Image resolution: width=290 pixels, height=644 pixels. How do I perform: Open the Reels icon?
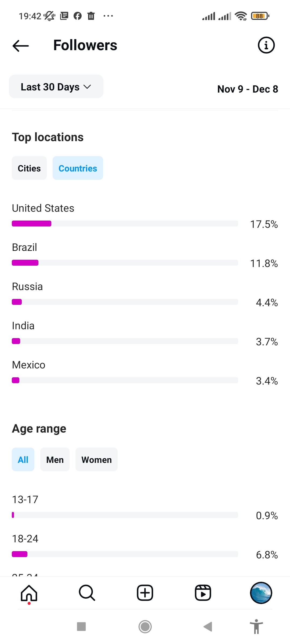[x=203, y=593]
